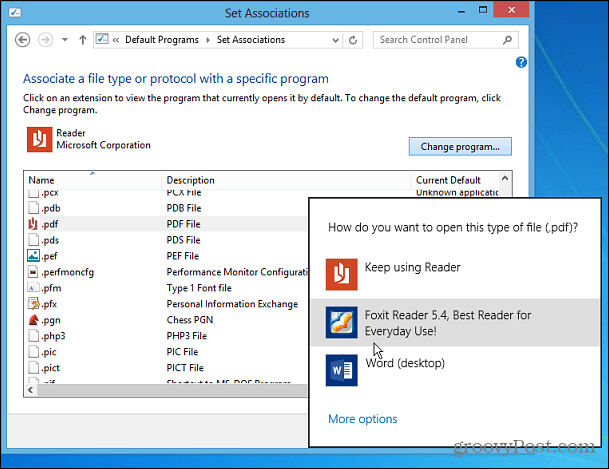Screen dimensions: 609x469
Task: Sort by Current Default column header
Action: point(454,180)
